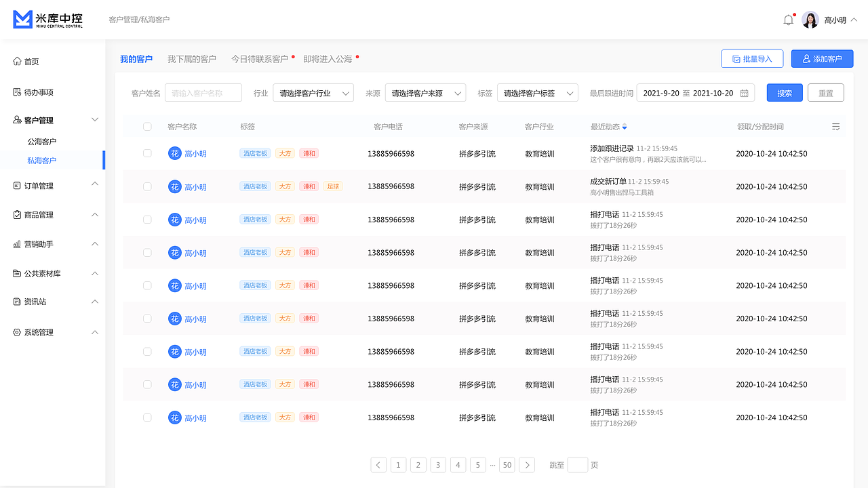Click the 重置 button
This screenshot has width=868, height=488.
[x=826, y=93]
